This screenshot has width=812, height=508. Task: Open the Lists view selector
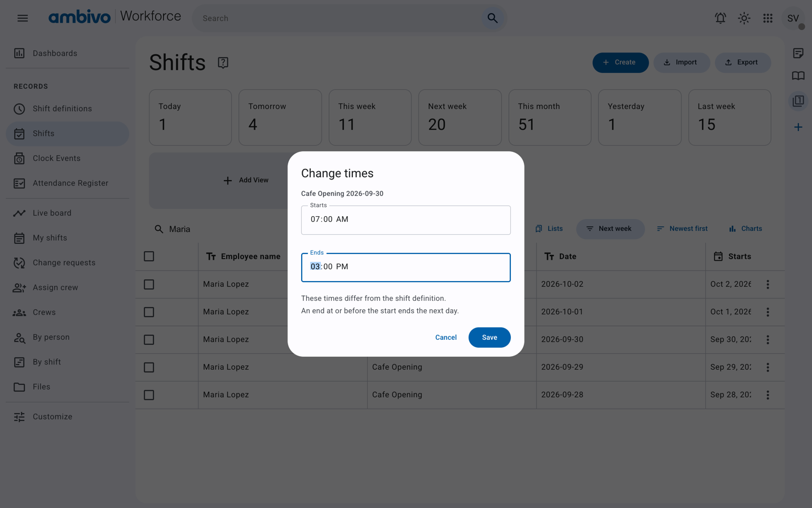tap(549, 229)
